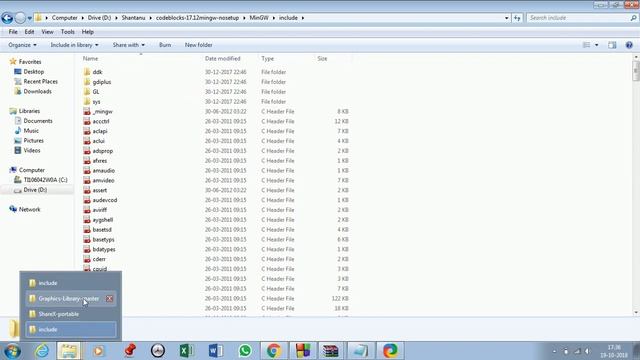This screenshot has height=360, width=640.
Task: Open the view options icon
Action: [x=587, y=45]
